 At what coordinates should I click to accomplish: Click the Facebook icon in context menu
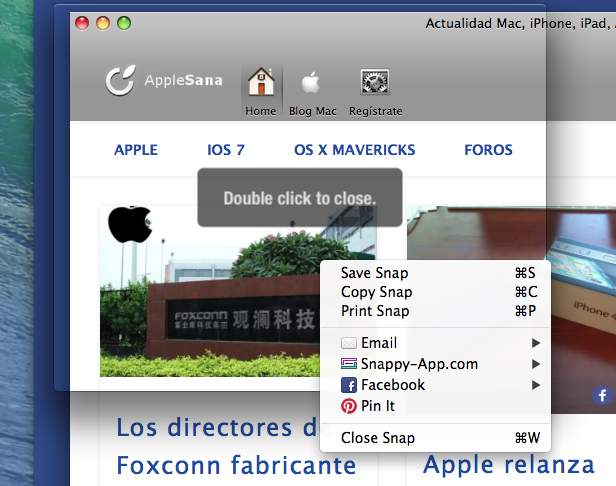click(x=348, y=385)
